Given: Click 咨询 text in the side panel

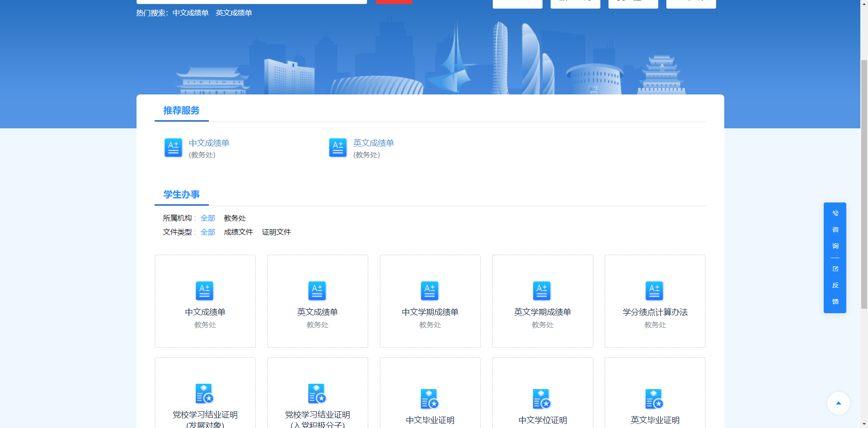Looking at the screenshot, I should pyautogui.click(x=835, y=238).
